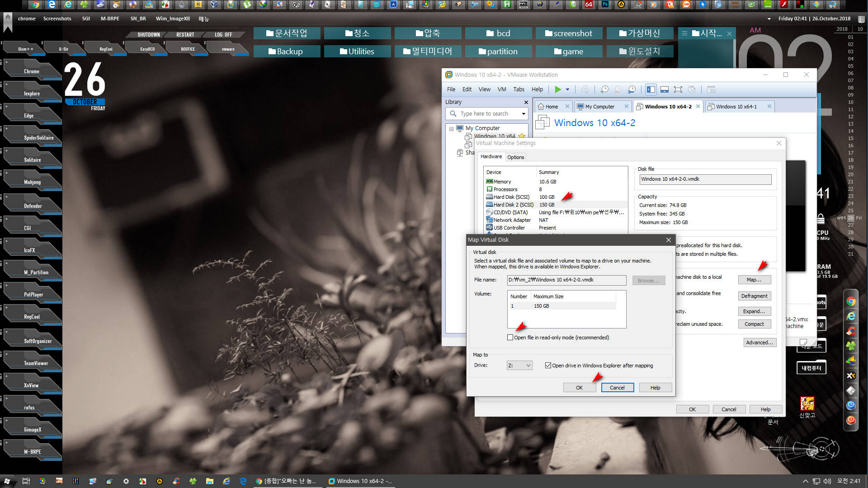Close the Home tab with its X

pos(567,107)
